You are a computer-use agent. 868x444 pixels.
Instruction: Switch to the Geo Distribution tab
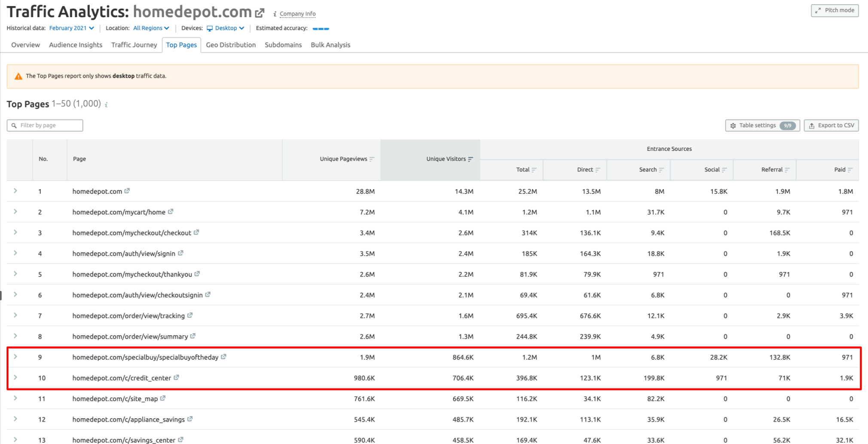[231, 45]
